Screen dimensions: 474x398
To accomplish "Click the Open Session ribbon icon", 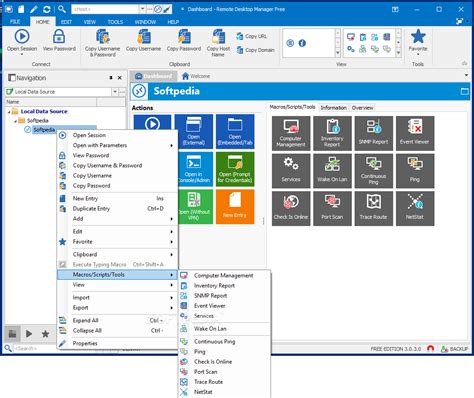I will [x=22, y=37].
